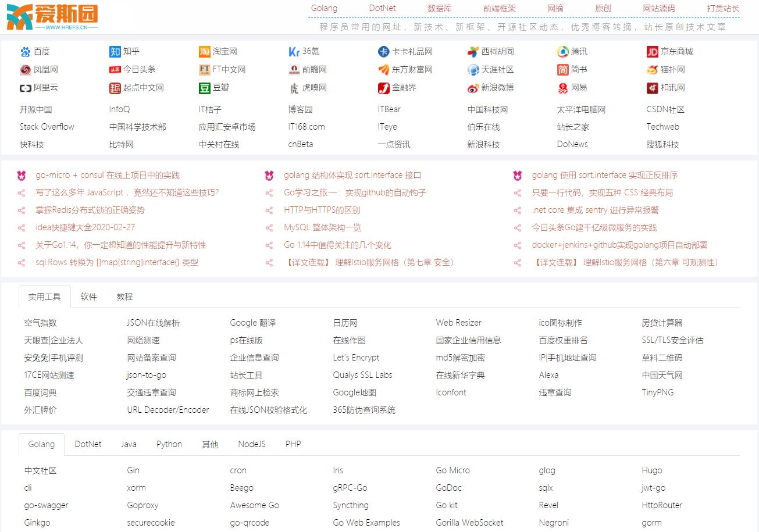Click the 天涯社区 icon
The image size is (759, 532).
click(x=473, y=70)
